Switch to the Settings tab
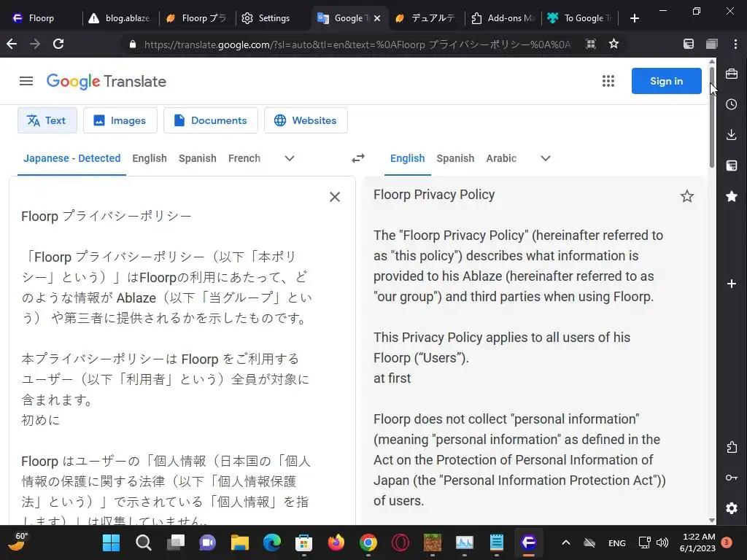 [x=273, y=18]
